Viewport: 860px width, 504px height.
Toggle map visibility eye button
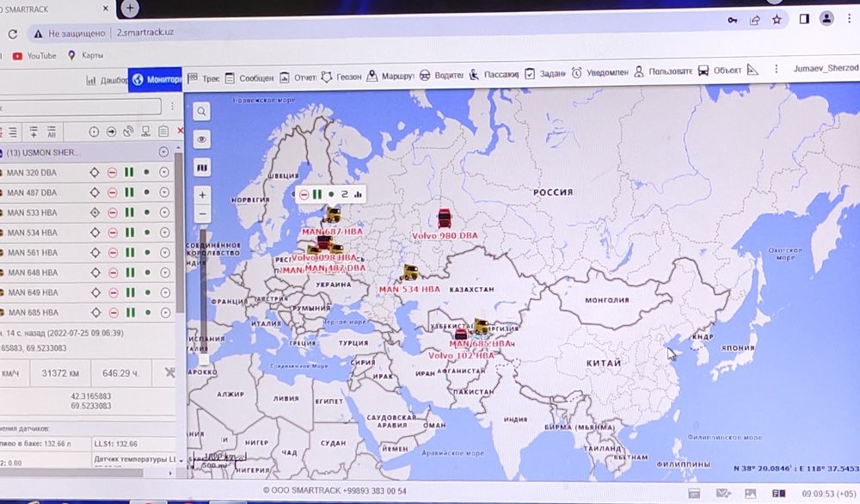202,139
